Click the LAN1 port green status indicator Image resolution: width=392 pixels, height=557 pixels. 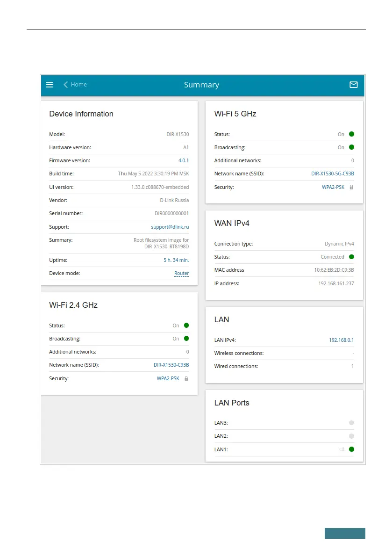[x=351, y=449]
